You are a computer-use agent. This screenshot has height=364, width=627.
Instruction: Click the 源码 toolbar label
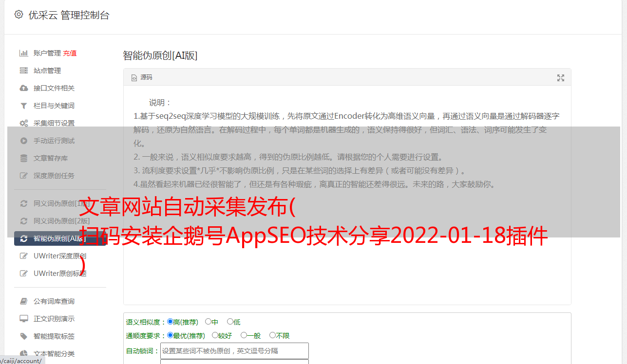[146, 78]
